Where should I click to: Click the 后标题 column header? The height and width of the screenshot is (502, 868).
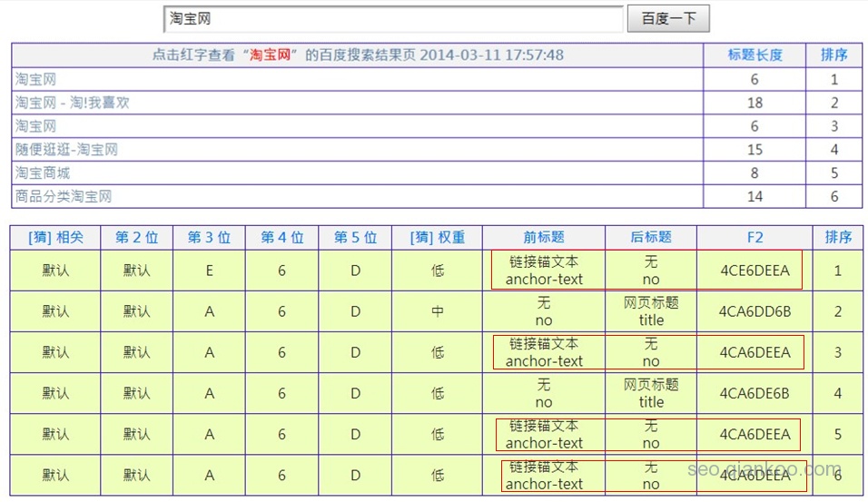coord(651,238)
